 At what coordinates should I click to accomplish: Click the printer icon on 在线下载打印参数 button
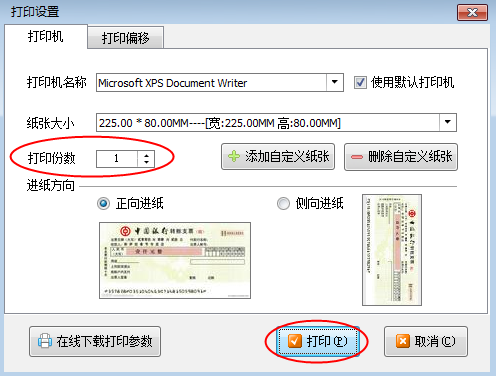[45, 341]
